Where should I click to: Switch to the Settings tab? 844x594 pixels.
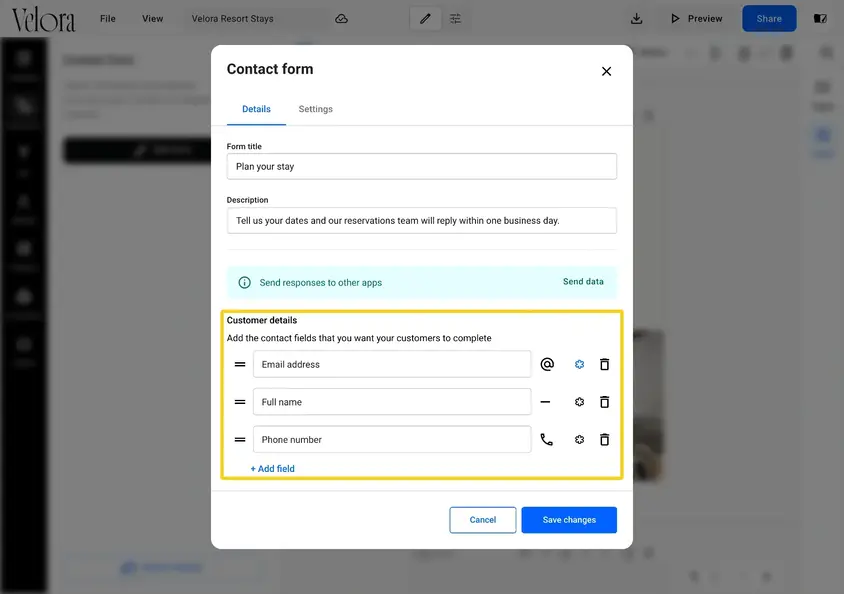pos(315,109)
